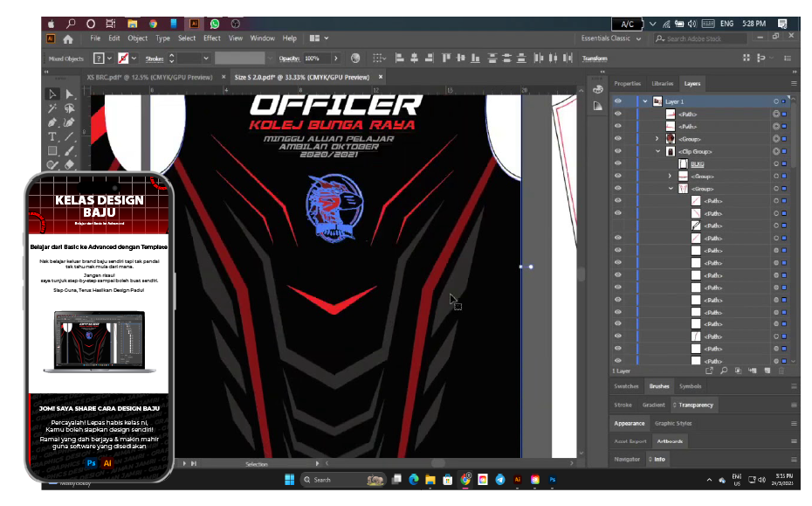
Task: Click the fill color swatch in the control bar
Action: click(98, 59)
